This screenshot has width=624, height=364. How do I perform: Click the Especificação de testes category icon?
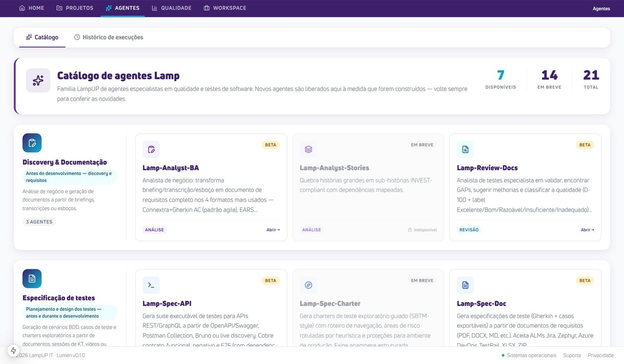coord(32,278)
